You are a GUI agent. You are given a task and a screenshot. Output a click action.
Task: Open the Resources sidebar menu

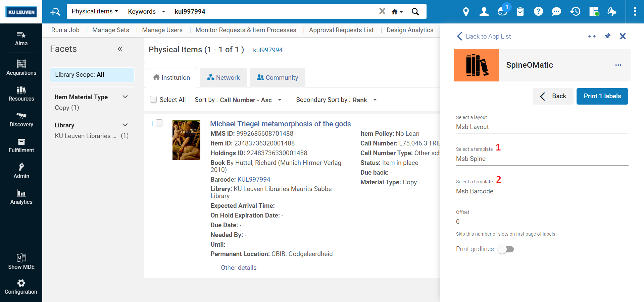21,94
